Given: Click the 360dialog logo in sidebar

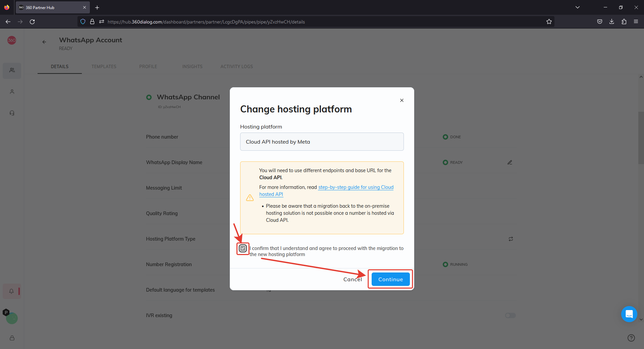Looking at the screenshot, I should [12, 40].
